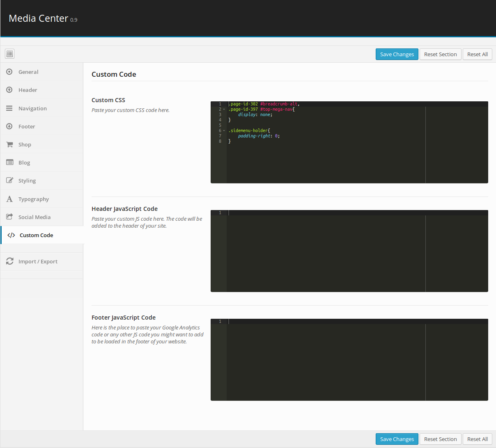496x448 pixels.
Task: Select the Custom Code tab
Action: tap(42, 235)
